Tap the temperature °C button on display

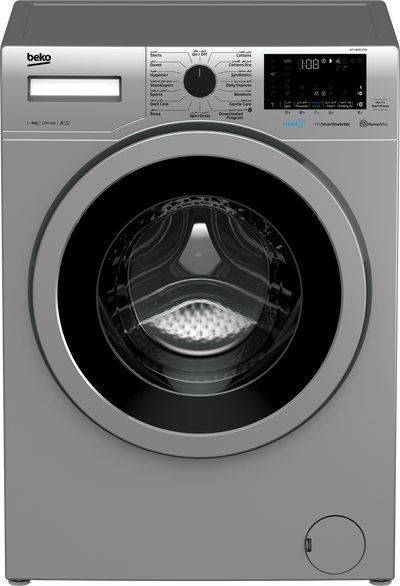(x=273, y=104)
